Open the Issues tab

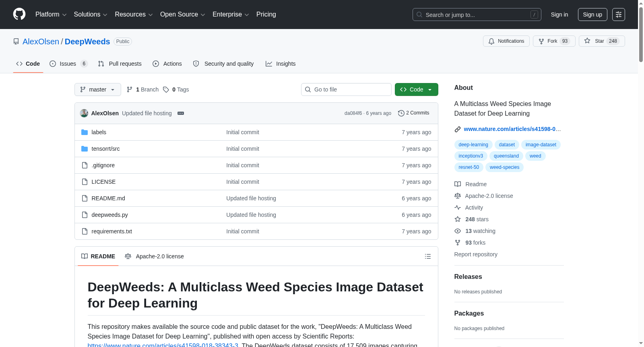68,64
